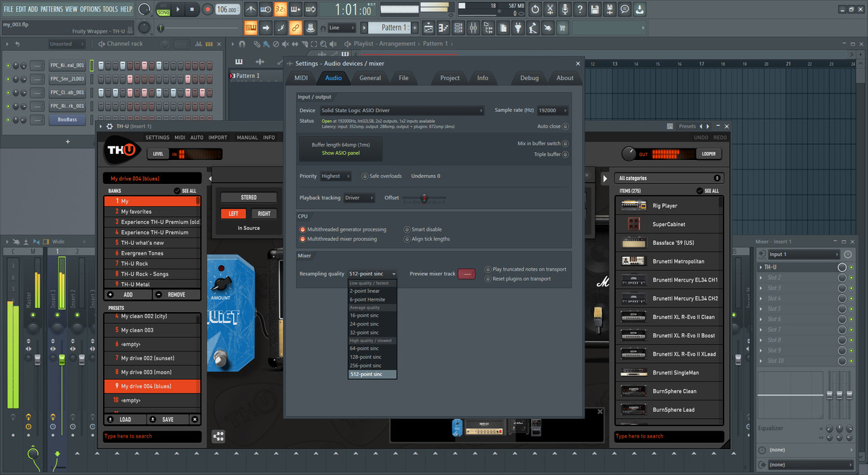
Task: Save the project with floppy icon
Action: point(595,9)
